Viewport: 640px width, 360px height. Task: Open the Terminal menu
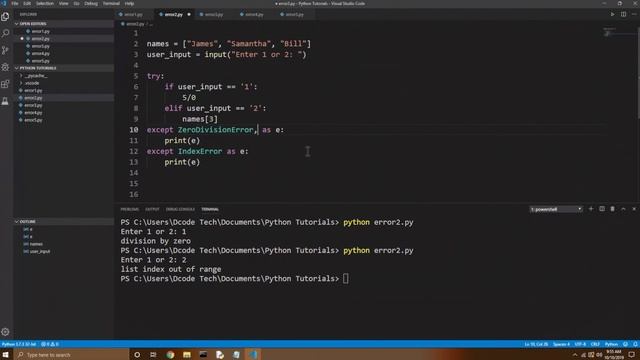[x=111, y=3]
